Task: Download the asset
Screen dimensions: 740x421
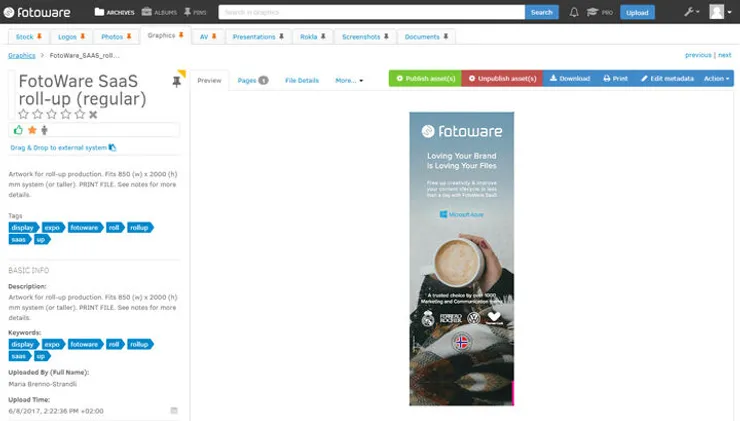Action: pos(570,78)
